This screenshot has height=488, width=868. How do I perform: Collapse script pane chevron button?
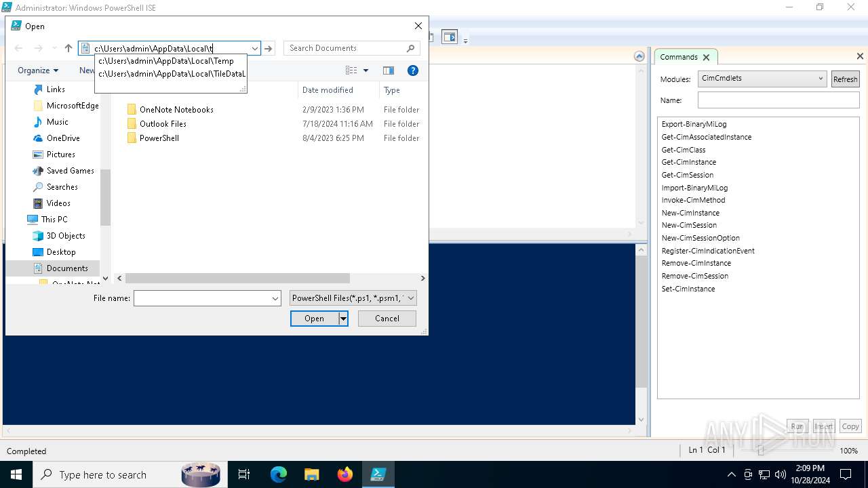pyautogui.click(x=639, y=57)
